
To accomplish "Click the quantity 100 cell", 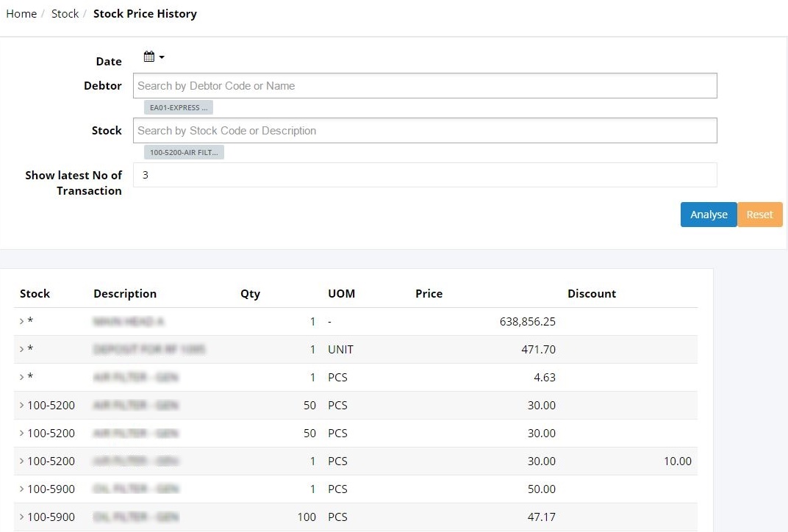I will pyautogui.click(x=307, y=517).
